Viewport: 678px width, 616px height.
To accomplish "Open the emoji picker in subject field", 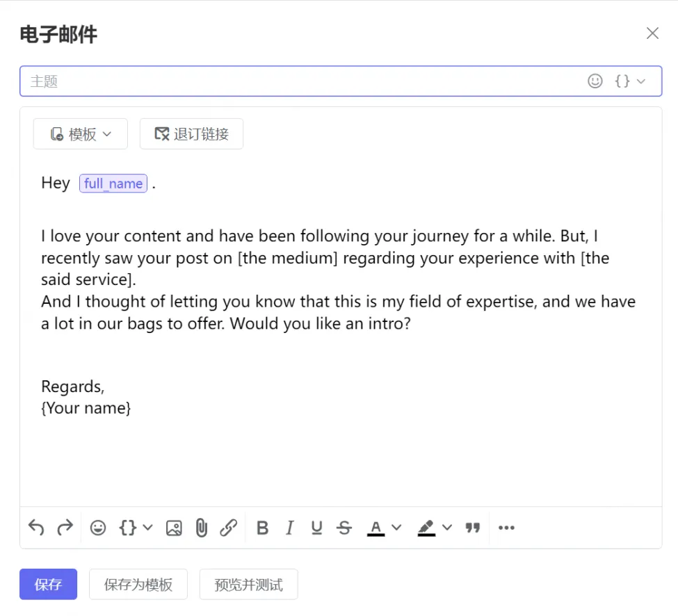I will point(595,81).
